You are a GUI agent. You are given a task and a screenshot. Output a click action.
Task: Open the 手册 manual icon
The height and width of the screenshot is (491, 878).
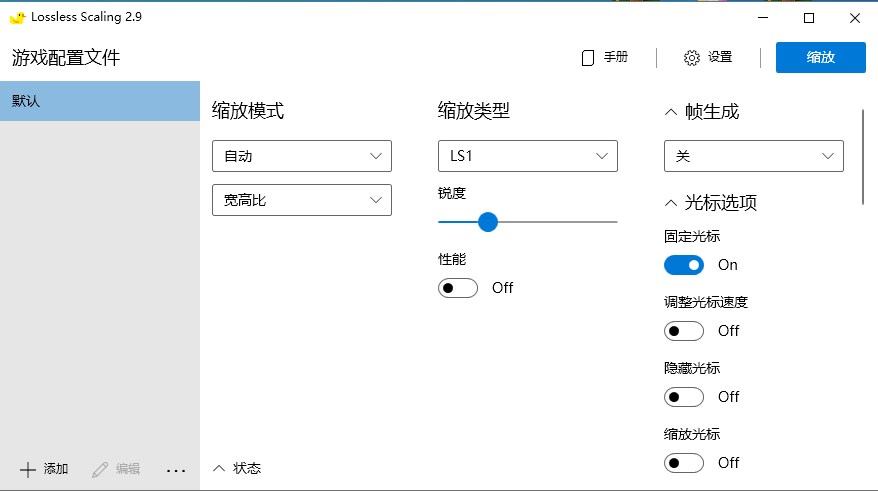(588, 58)
